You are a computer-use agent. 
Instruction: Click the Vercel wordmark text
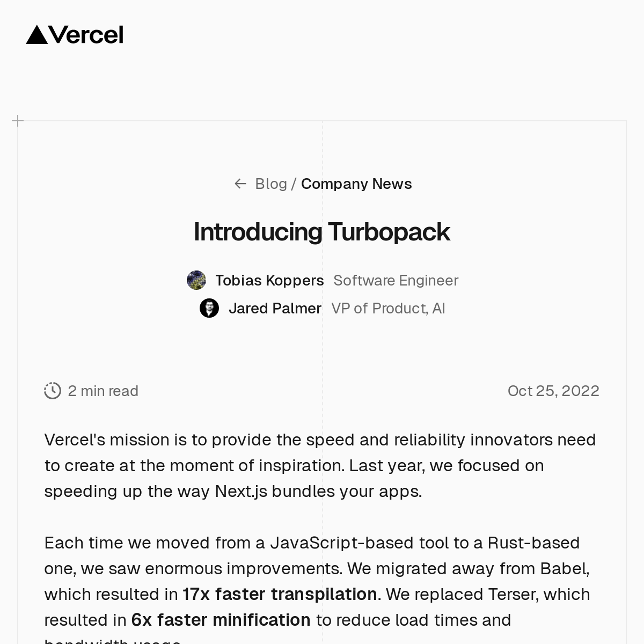click(86, 35)
